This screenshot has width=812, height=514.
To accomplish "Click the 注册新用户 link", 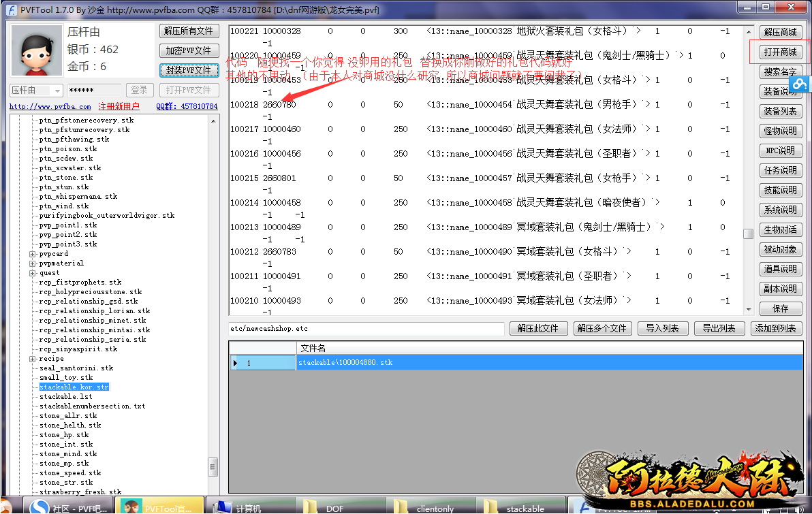I will [x=119, y=107].
